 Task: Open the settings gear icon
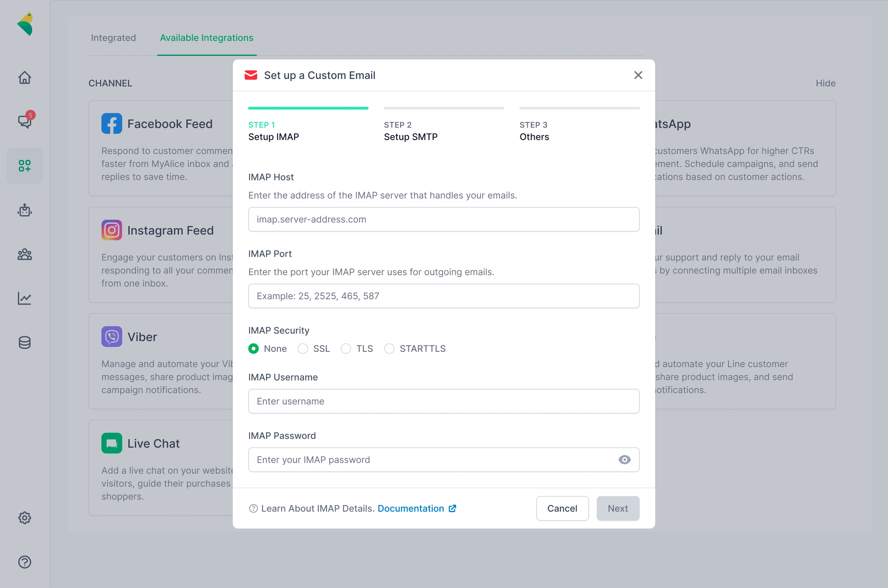tap(25, 518)
